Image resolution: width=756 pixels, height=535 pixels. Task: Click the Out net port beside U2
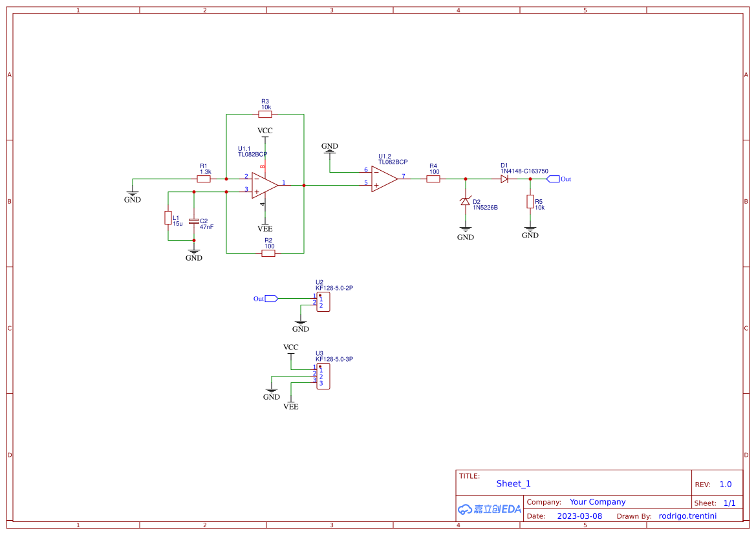[266, 299]
